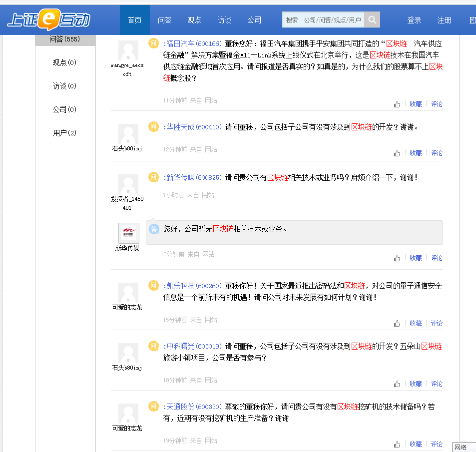The image size is (476, 452).
Task: Like the 凯乐科技 question with thumbs-up
Action: pyautogui.click(x=397, y=323)
